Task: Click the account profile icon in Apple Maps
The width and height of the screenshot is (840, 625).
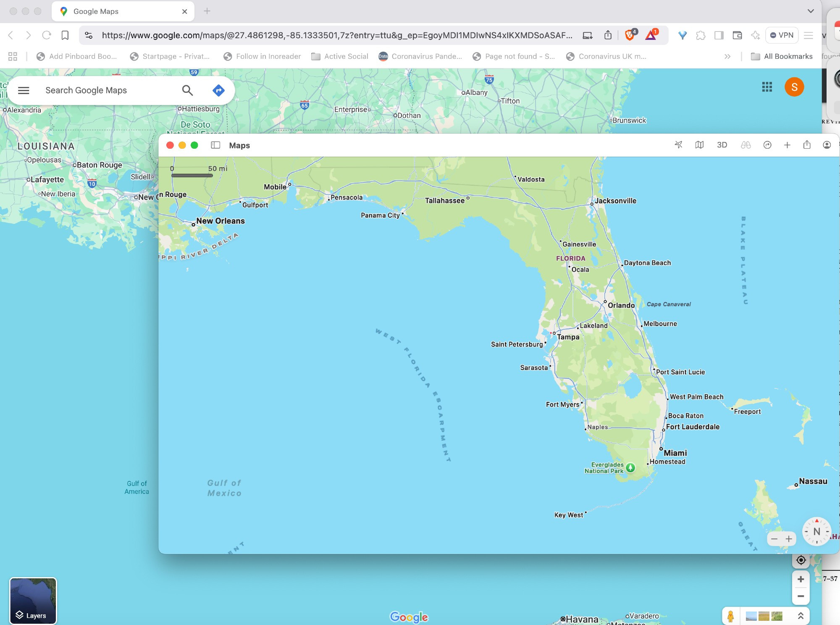Action: coord(827,145)
